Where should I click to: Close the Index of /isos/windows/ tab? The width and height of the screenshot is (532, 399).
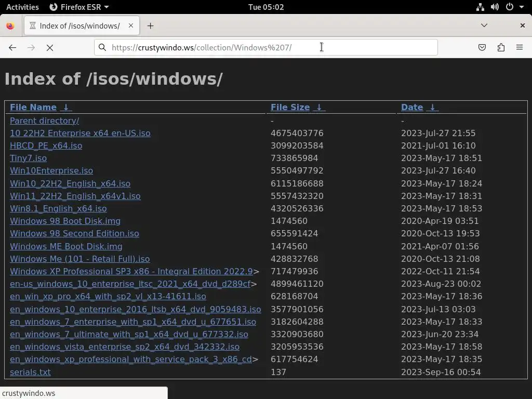point(130,26)
